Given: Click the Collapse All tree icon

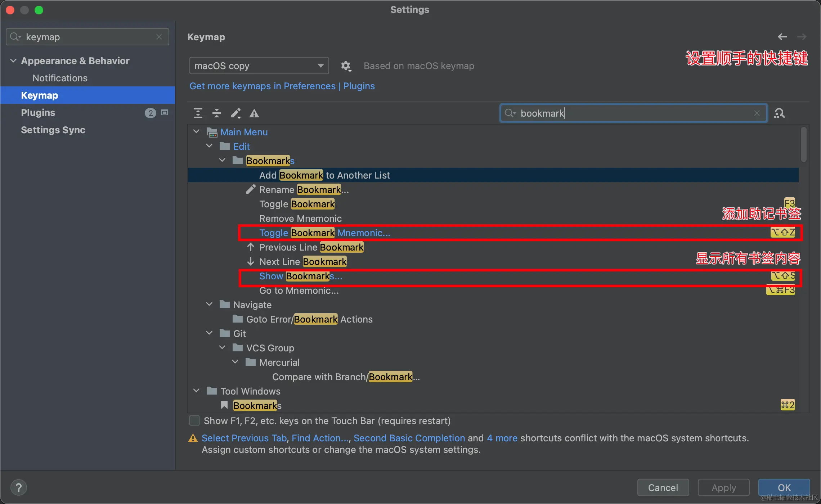Looking at the screenshot, I should 217,113.
